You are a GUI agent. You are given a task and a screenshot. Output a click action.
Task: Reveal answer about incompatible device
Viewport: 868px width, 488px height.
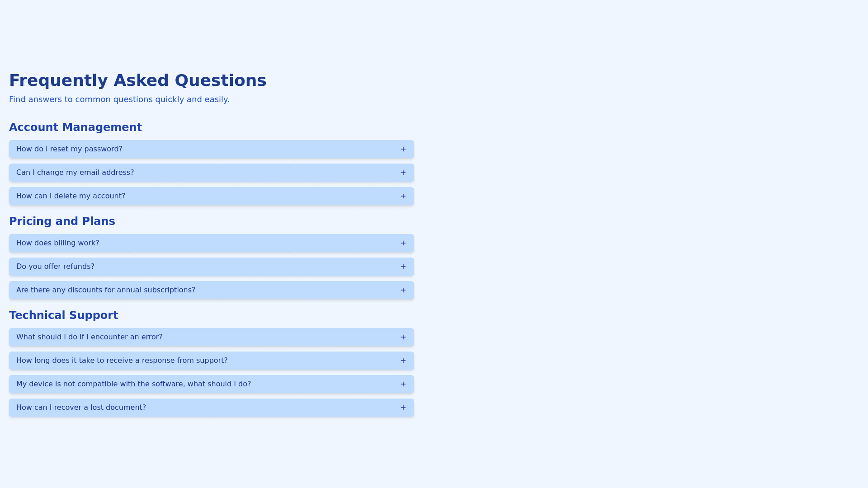133,384
